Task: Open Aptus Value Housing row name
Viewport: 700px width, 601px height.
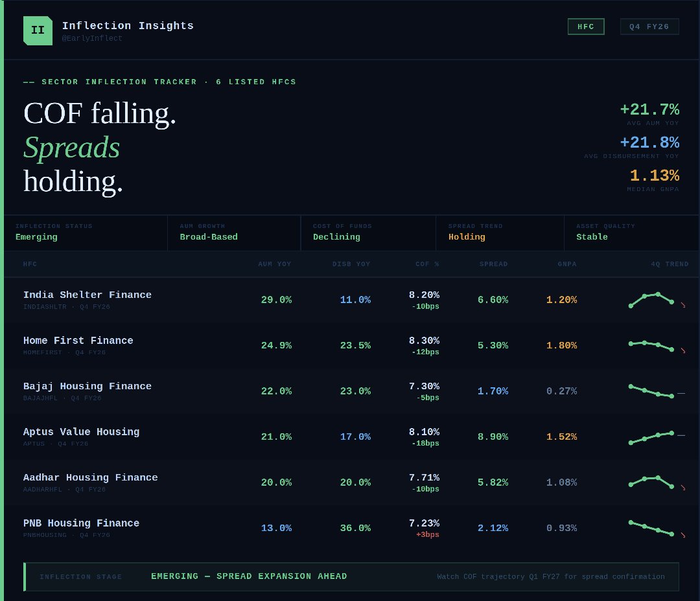Action: coord(81,432)
